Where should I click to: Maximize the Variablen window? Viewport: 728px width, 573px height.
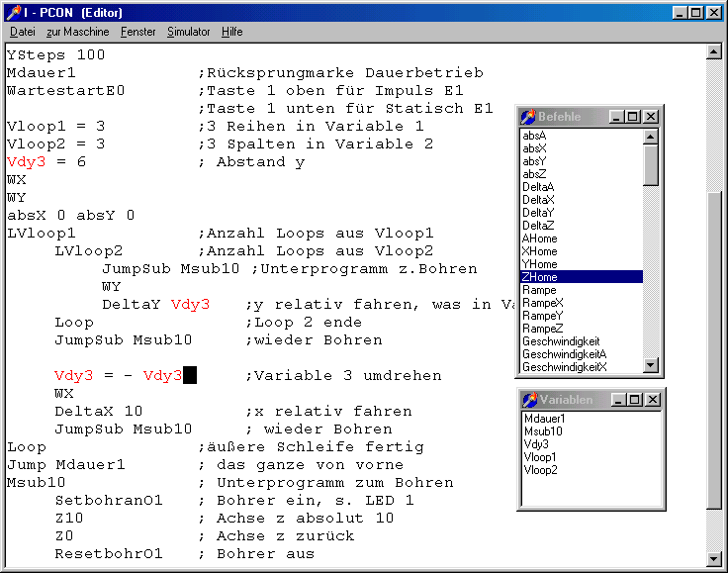634,400
